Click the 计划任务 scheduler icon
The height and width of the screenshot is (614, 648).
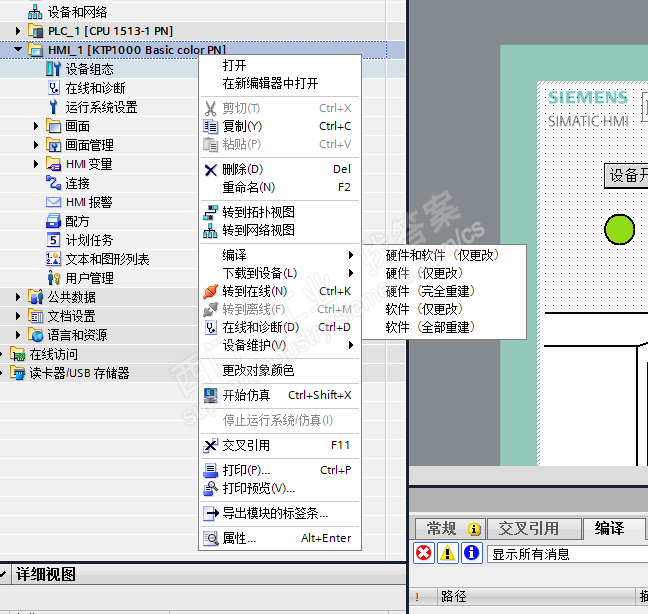click(53, 240)
